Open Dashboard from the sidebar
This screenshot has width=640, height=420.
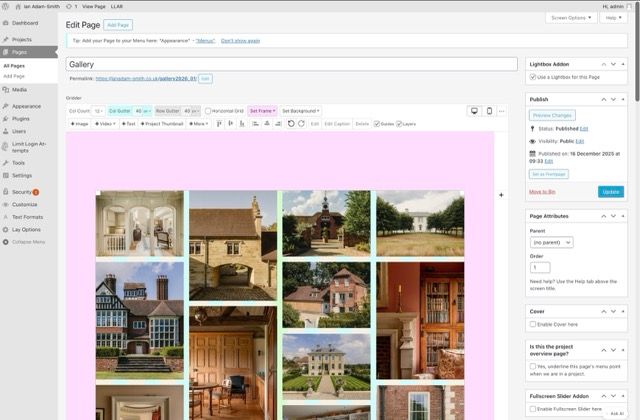24,22
